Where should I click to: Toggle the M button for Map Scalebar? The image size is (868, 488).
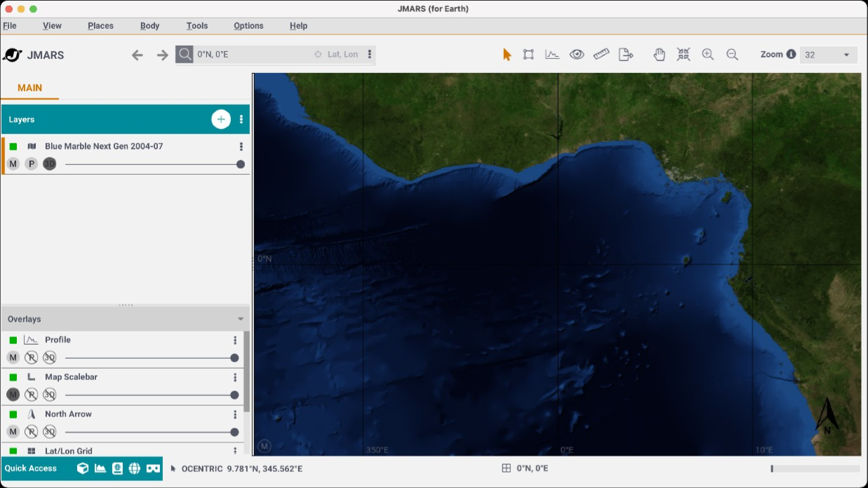click(13, 395)
